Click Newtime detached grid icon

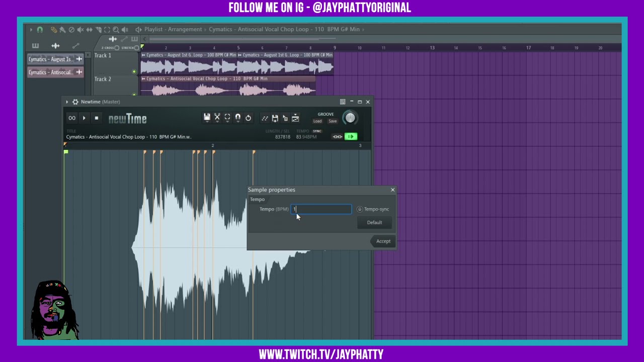[x=343, y=102]
